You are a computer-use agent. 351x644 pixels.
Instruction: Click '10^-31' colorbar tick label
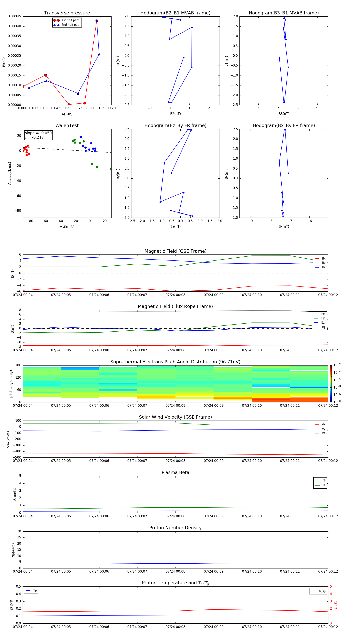pos(337,402)
